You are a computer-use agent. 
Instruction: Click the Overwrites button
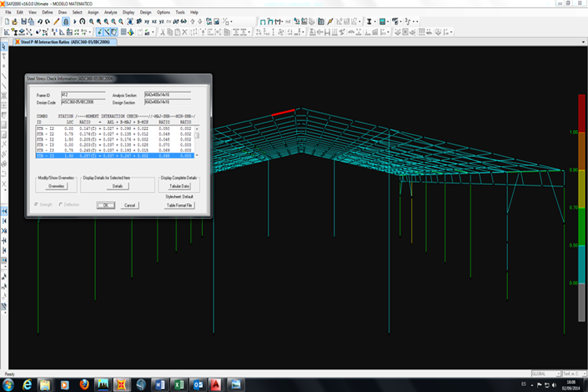(x=56, y=186)
